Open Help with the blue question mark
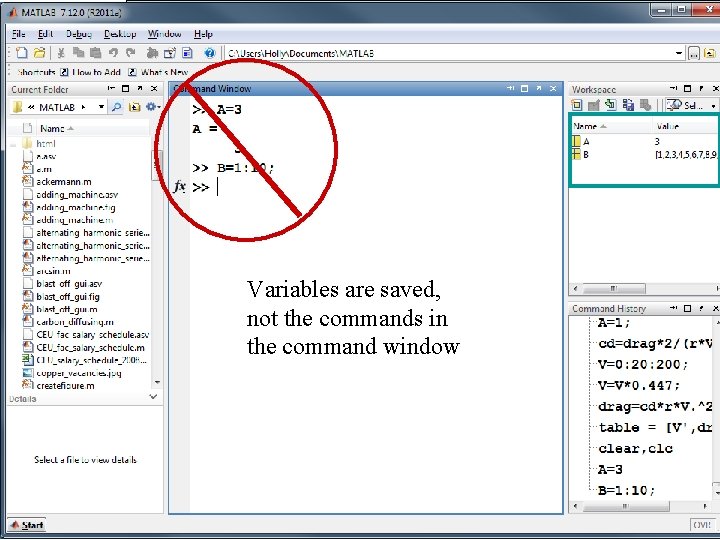Image resolution: width=720 pixels, height=540 pixels. point(209,53)
